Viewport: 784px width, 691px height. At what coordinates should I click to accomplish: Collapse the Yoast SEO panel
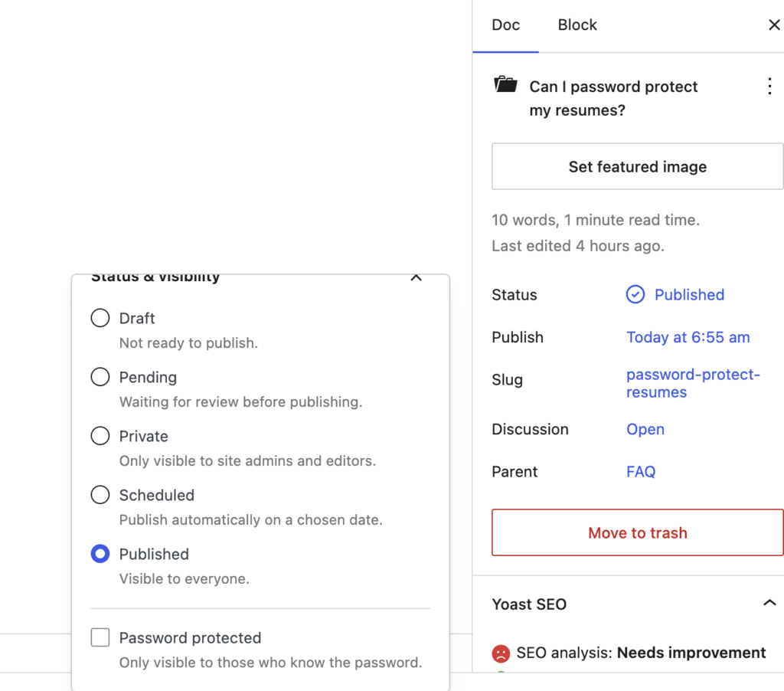tap(769, 603)
